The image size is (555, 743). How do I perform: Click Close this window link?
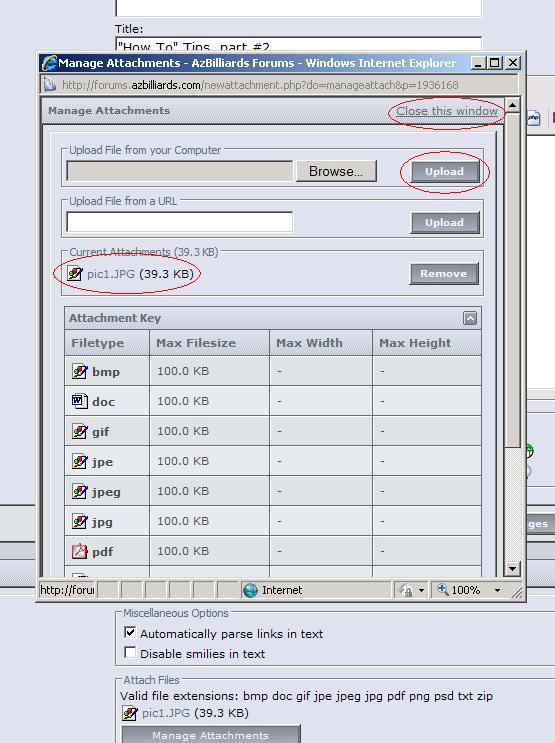[x=447, y=111]
